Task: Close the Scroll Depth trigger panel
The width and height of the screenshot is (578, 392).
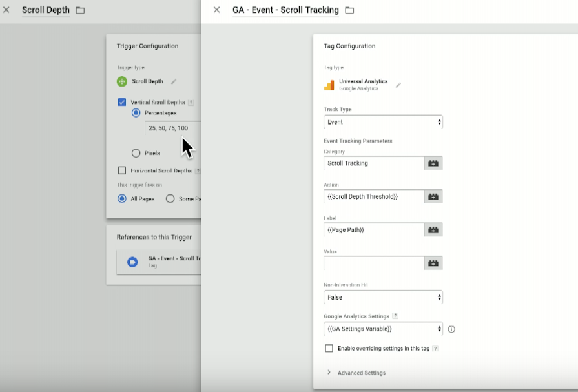Action: click(x=6, y=10)
